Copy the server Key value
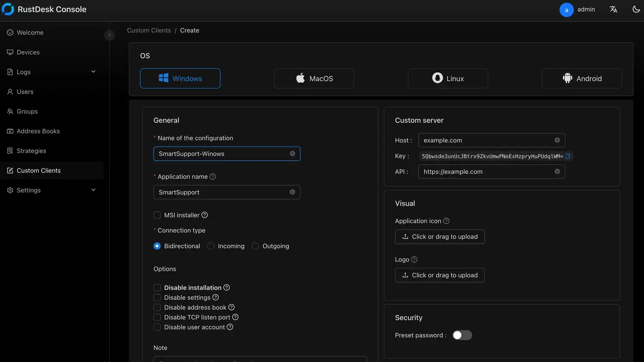Viewport: 644px width, 362px height. (x=568, y=156)
